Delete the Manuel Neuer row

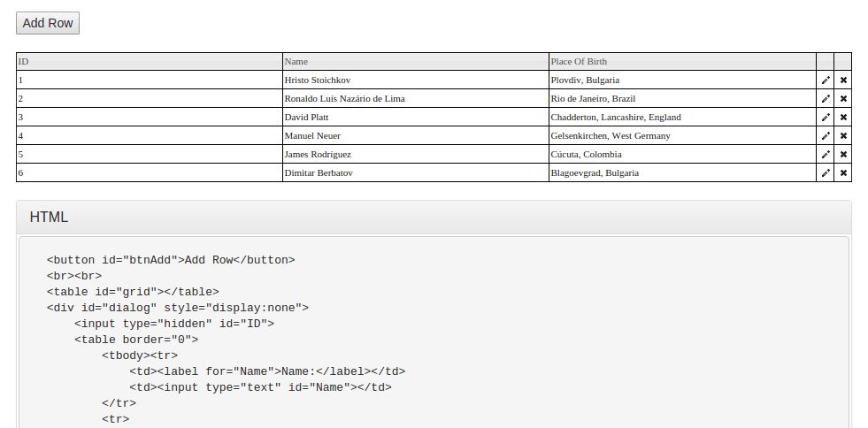point(843,135)
